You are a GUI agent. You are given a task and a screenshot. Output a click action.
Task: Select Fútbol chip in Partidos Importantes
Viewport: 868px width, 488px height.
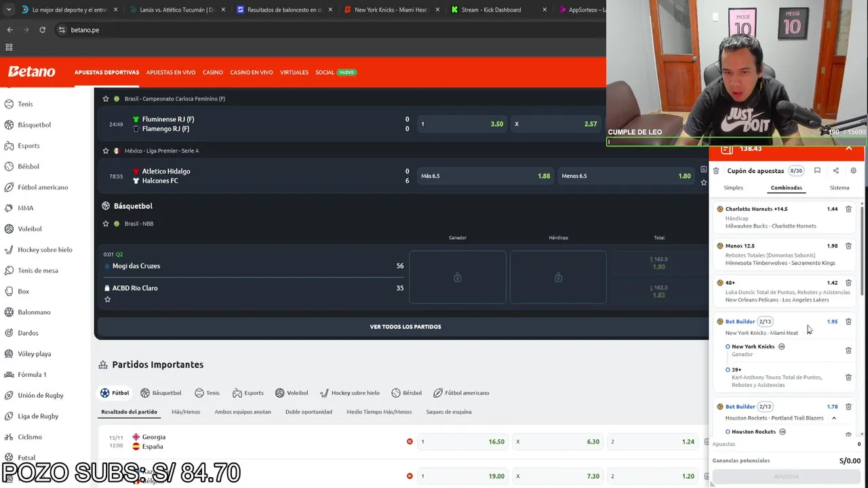pyautogui.click(x=115, y=393)
